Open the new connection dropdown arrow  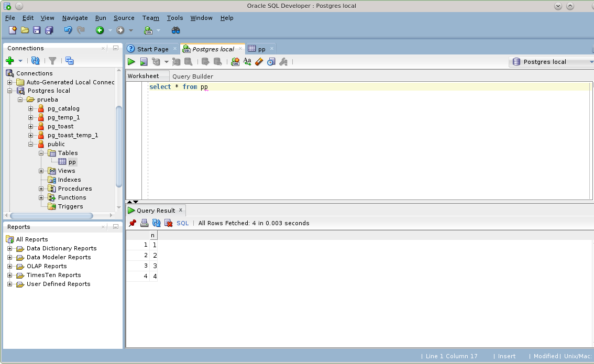tap(20, 61)
